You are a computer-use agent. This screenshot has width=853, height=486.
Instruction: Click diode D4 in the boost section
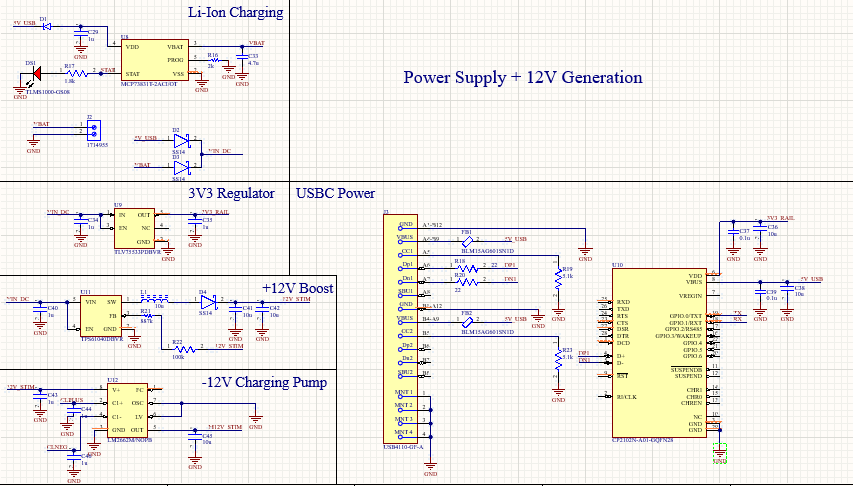coord(206,300)
